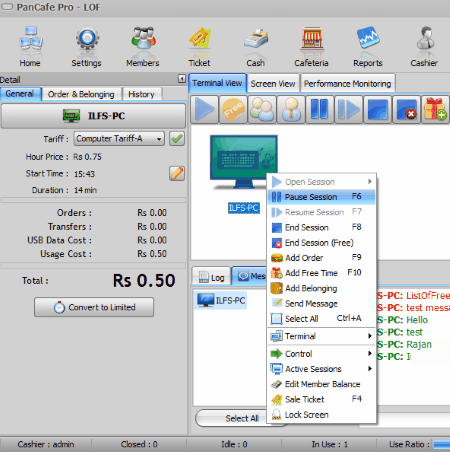Expand the Terminal submenu
This screenshot has height=452, width=450.
click(322, 336)
